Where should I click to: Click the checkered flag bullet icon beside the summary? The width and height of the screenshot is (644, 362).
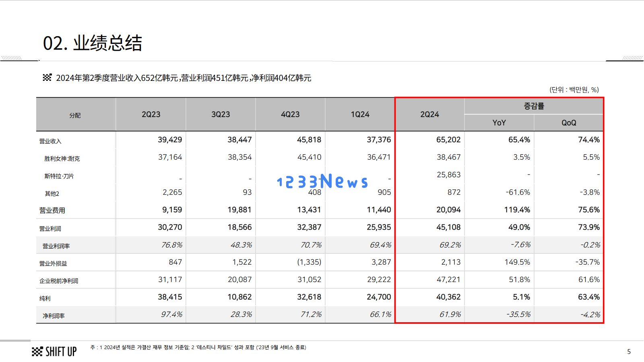click(x=47, y=78)
